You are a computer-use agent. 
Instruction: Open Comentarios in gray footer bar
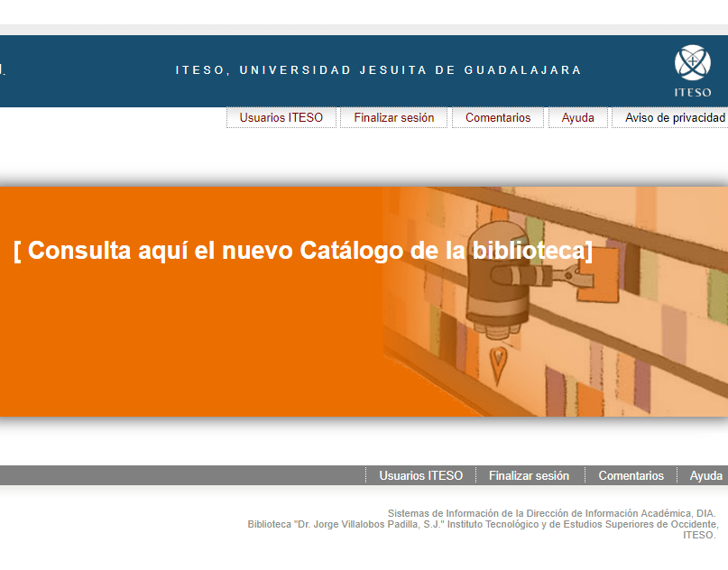631,475
